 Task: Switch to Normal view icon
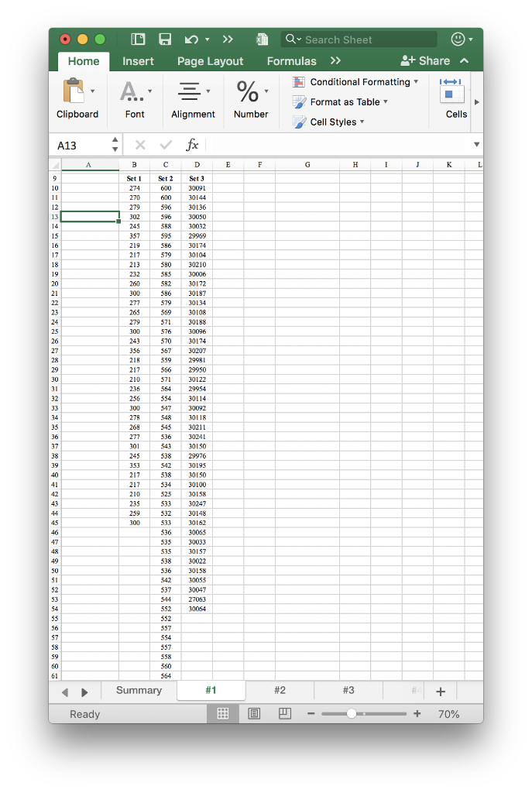click(x=223, y=713)
